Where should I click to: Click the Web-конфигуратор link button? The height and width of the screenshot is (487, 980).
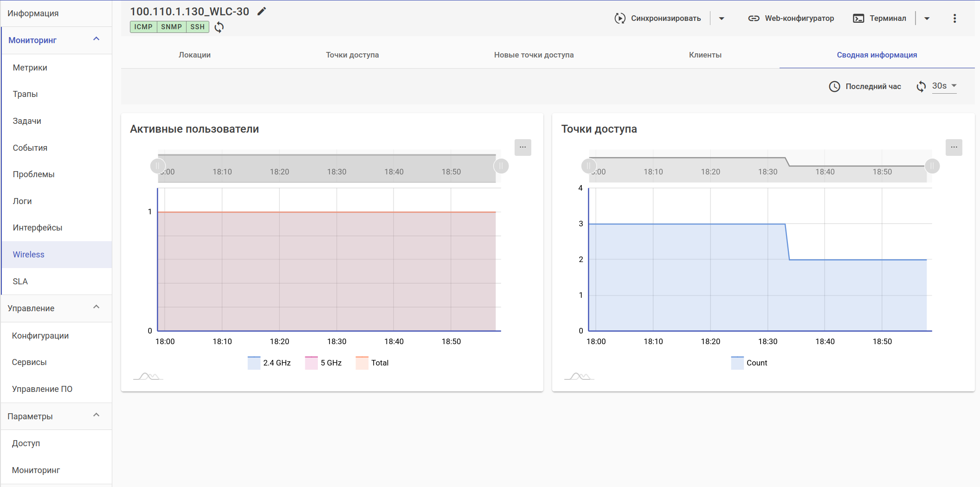point(791,19)
